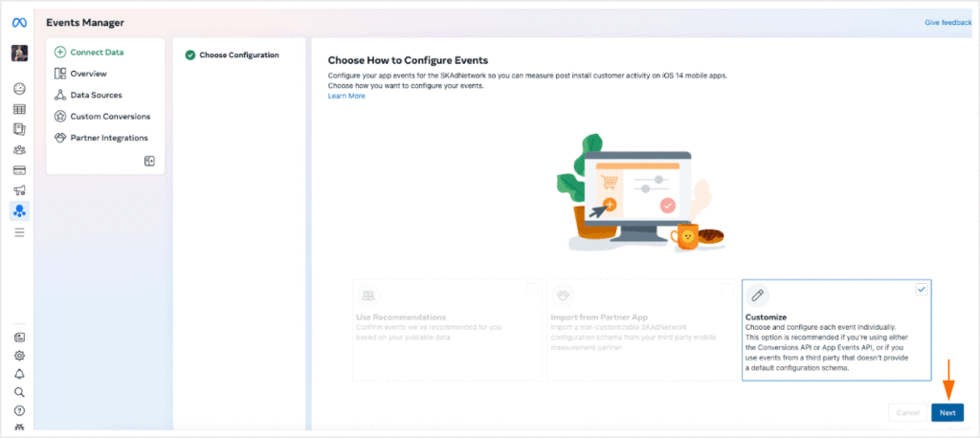The height and width of the screenshot is (438, 980).
Task: Open the Help question mark icon
Action: point(19,410)
